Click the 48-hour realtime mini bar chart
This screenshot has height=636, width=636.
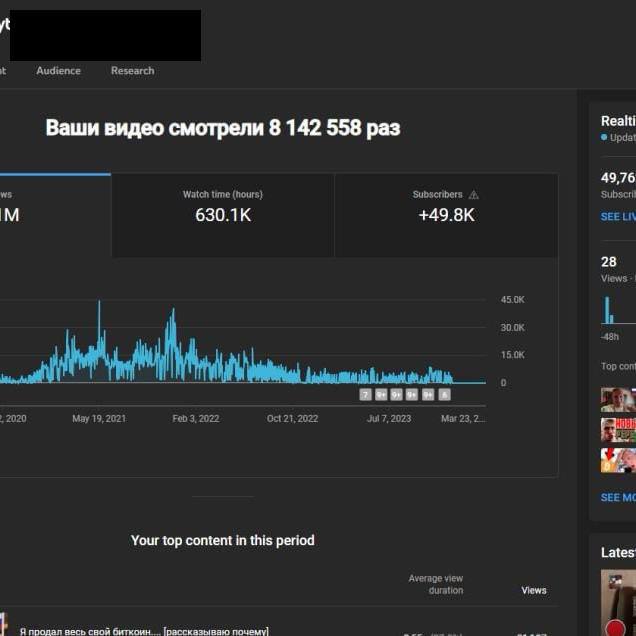(x=618, y=310)
